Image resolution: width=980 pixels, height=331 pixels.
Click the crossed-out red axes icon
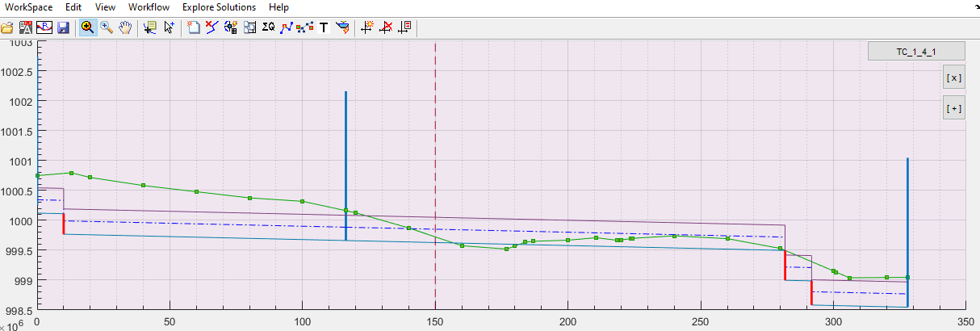pyautogui.click(x=386, y=27)
